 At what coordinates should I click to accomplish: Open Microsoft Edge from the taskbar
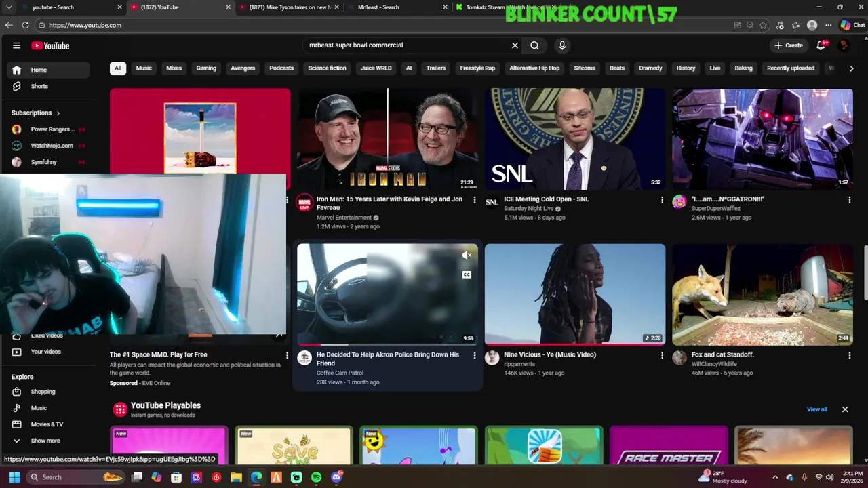tap(256, 477)
